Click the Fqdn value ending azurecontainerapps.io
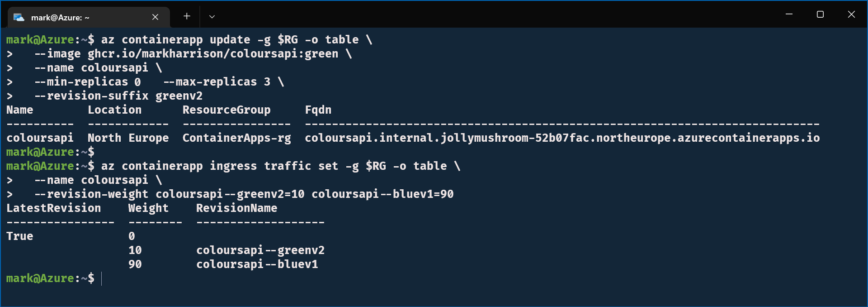Screen dimensions: 868x307 (x=562, y=138)
